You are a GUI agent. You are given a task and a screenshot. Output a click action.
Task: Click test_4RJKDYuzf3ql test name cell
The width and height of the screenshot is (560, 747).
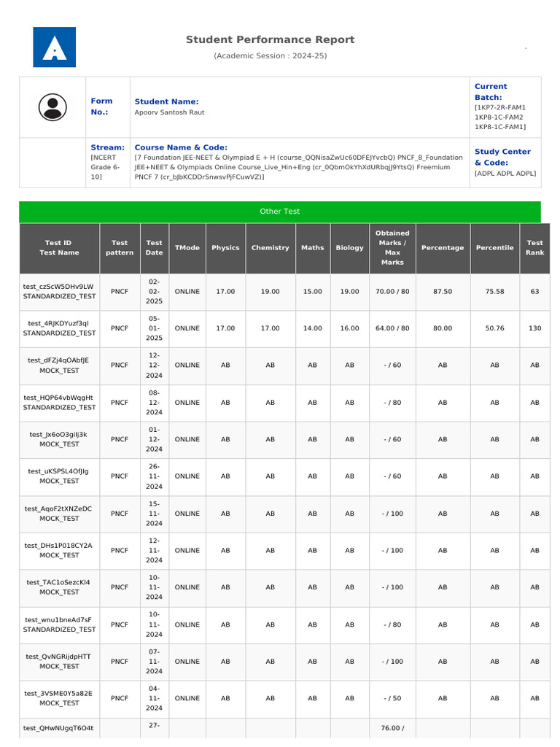coord(59,328)
